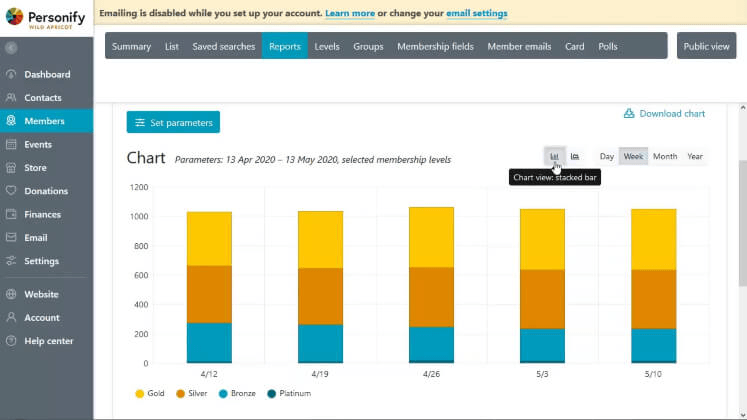Click the Dashboard sidebar icon

(x=11, y=74)
